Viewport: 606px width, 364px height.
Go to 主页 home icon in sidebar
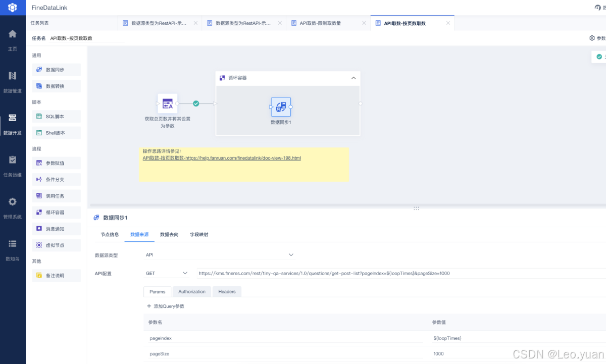pyautogui.click(x=13, y=34)
